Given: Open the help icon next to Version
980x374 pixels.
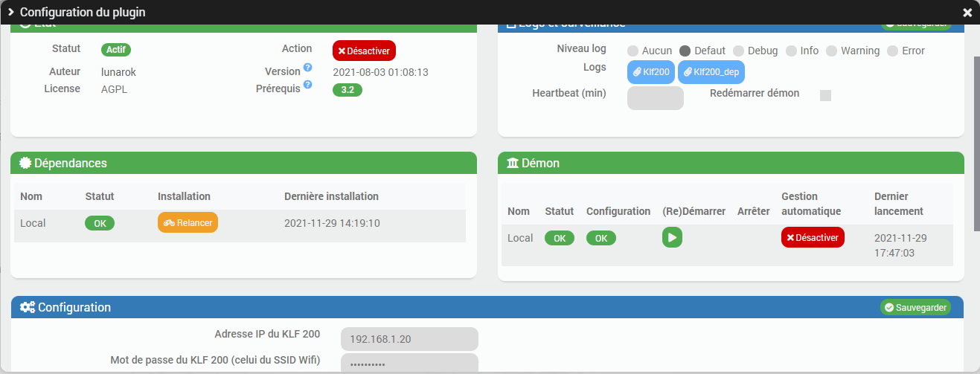Looking at the screenshot, I should coord(307,68).
